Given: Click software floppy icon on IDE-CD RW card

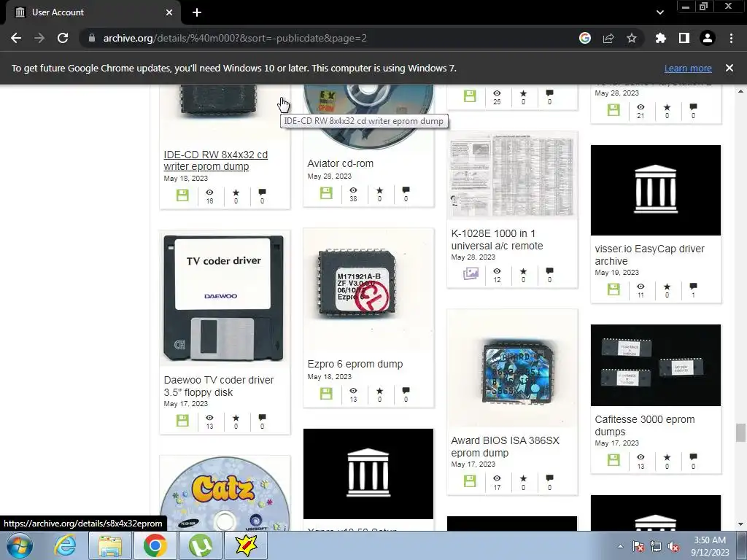Looking at the screenshot, I should 182,195.
